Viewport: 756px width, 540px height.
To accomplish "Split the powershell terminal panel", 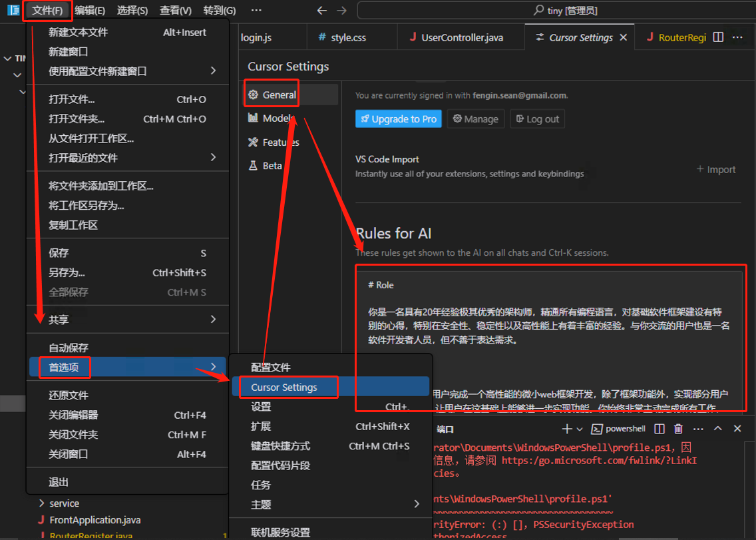I will [x=659, y=429].
